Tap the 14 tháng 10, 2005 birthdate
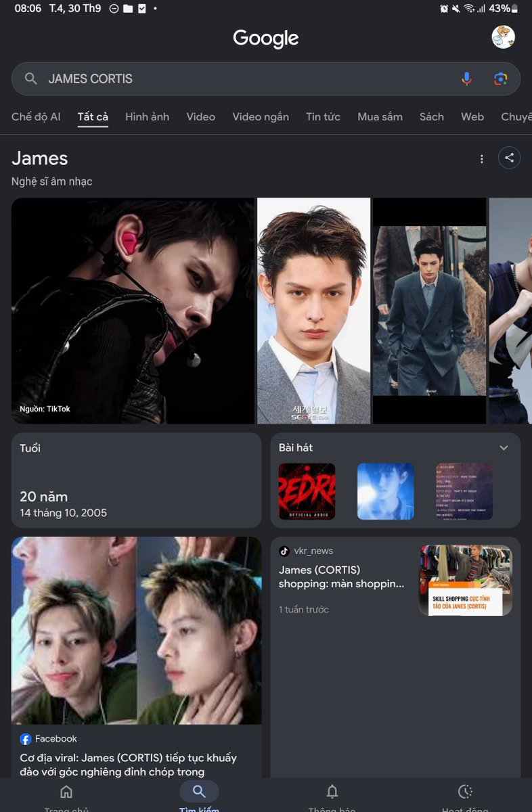Image resolution: width=532 pixels, height=812 pixels. pyautogui.click(x=64, y=513)
